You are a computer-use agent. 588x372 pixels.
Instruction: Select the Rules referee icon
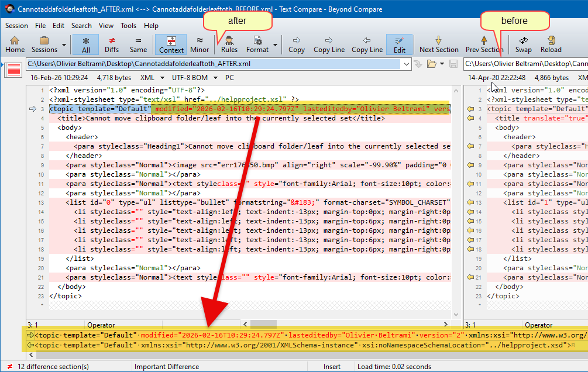click(229, 40)
